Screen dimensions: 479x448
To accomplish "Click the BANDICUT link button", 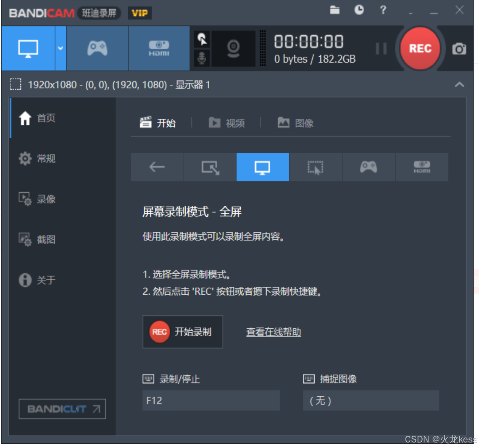I will (x=62, y=409).
